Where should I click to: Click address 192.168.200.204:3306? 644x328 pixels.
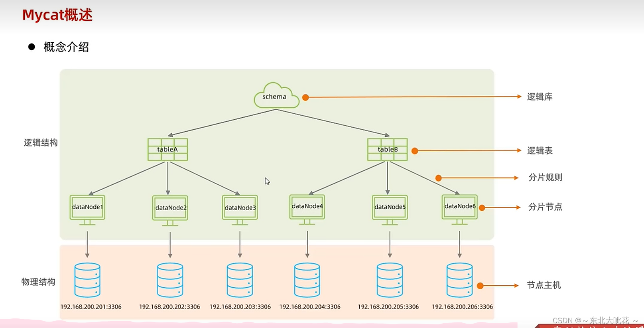click(x=310, y=307)
